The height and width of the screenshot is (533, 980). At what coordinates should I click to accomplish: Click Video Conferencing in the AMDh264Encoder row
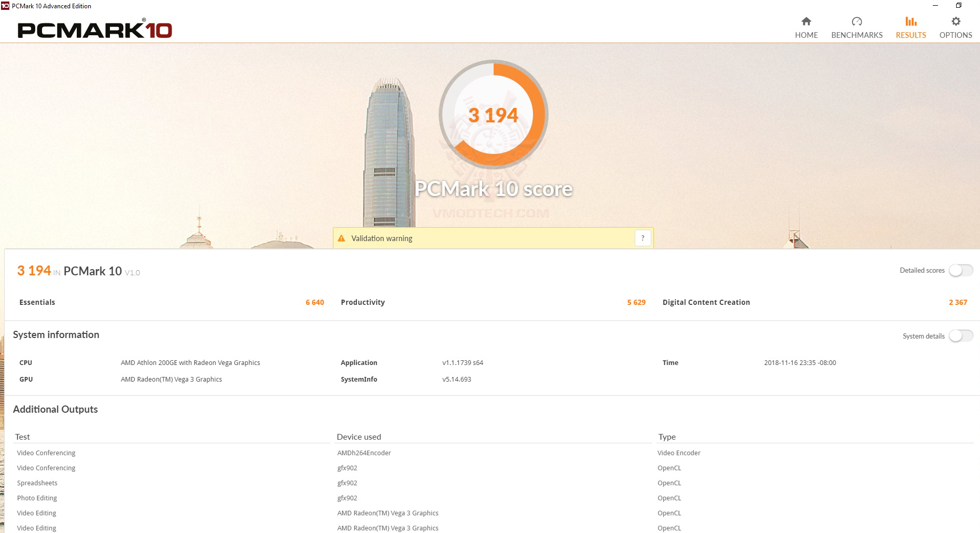(46, 453)
